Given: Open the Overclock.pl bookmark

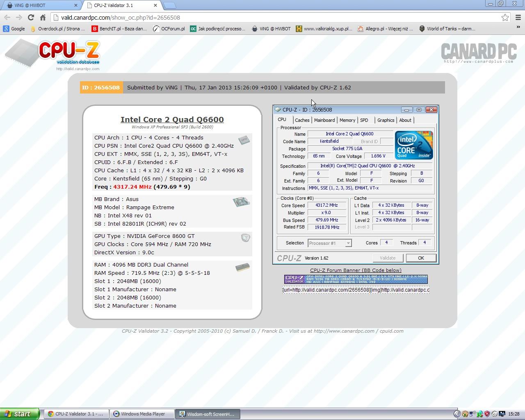Looking at the screenshot, I should coord(57,29).
